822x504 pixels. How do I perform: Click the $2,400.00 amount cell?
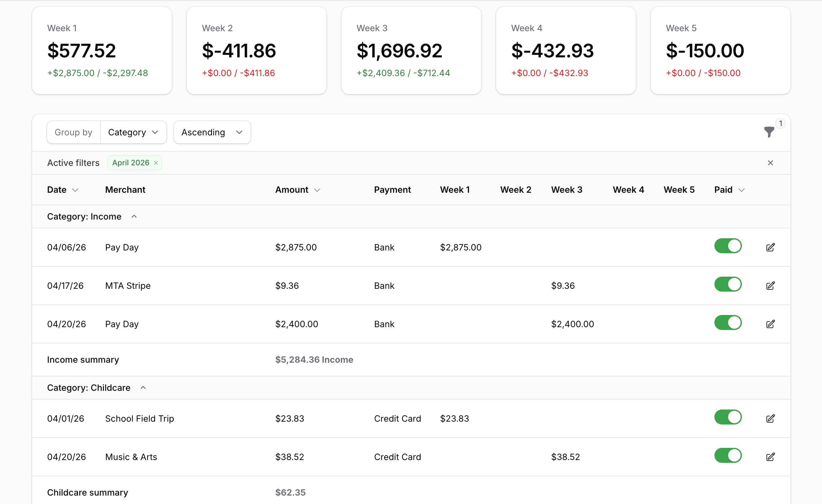(x=297, y=324)
